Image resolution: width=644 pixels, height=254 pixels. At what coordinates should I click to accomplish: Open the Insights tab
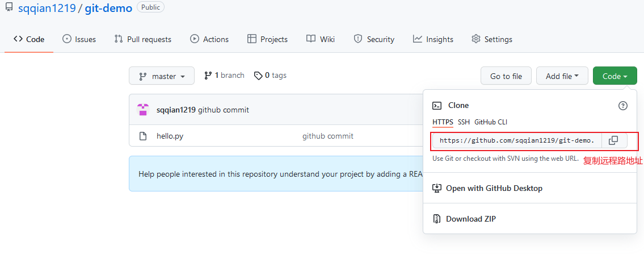[x=433, y=39]
